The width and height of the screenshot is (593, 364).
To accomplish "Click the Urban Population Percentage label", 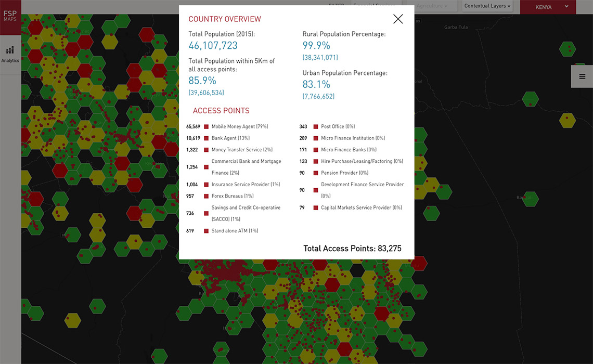I will [345, 73].
